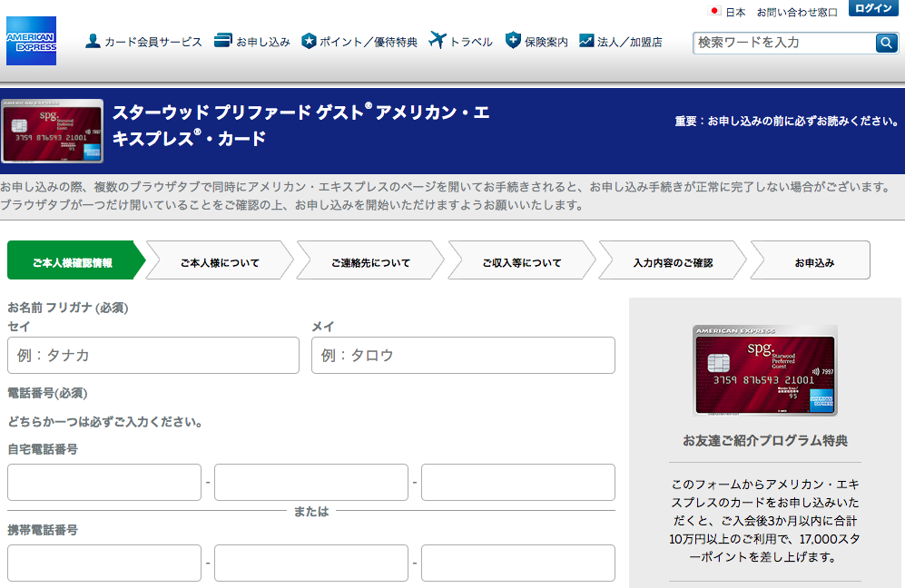Select ご収入等について step
The height and width of the screenshot is (588, 905).
tap(522, 260)
